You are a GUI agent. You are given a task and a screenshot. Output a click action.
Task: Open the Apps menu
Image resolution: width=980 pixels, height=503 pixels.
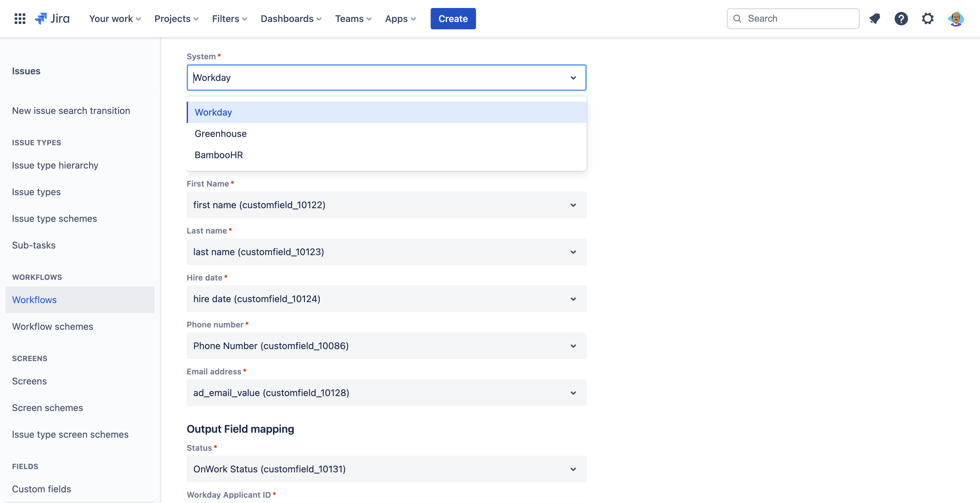[400, 19]
